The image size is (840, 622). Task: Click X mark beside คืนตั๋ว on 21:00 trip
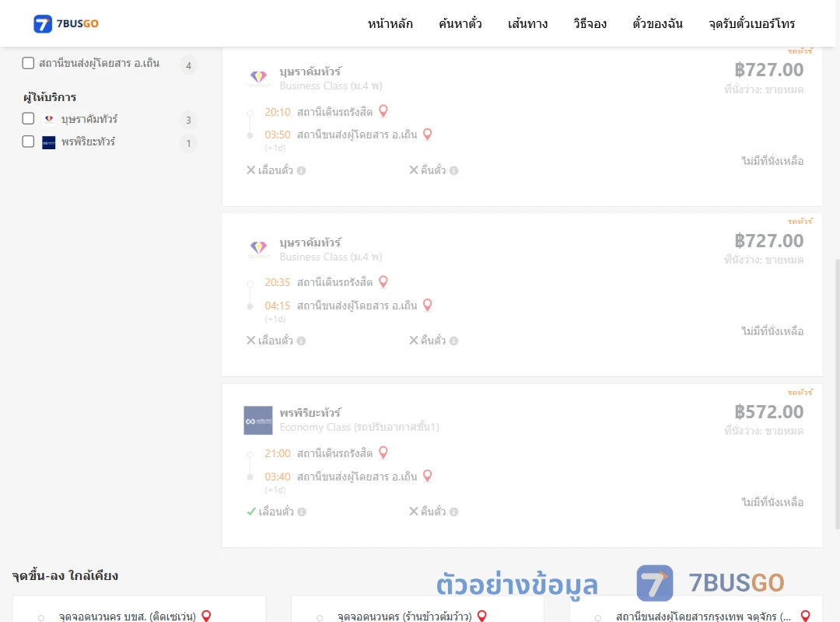pos(414,511)
